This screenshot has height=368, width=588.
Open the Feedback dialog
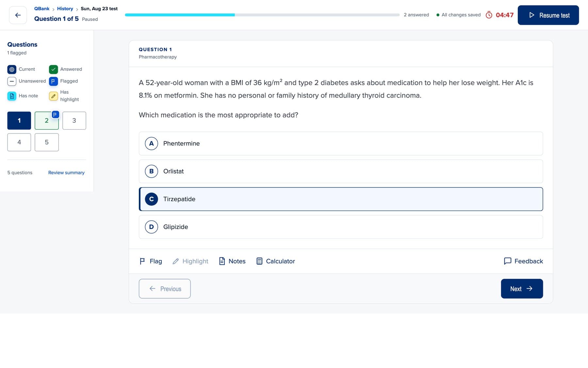click(523, 261)
